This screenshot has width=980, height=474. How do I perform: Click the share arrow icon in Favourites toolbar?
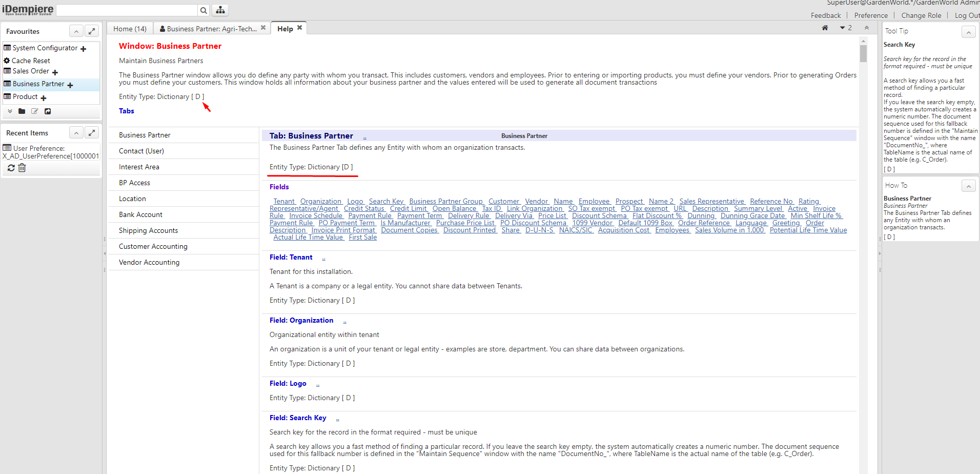pyautogui.click(x=48, y=111)
